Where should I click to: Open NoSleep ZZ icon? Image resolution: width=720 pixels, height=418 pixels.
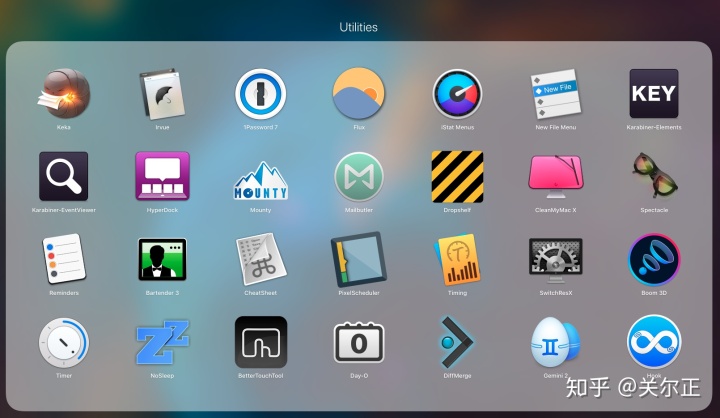[162, 342]
